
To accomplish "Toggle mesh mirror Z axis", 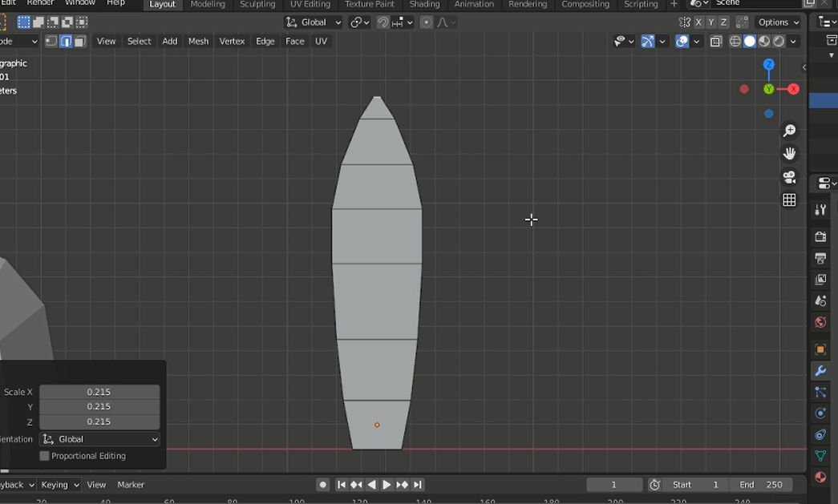I will (x=723, y=22).
